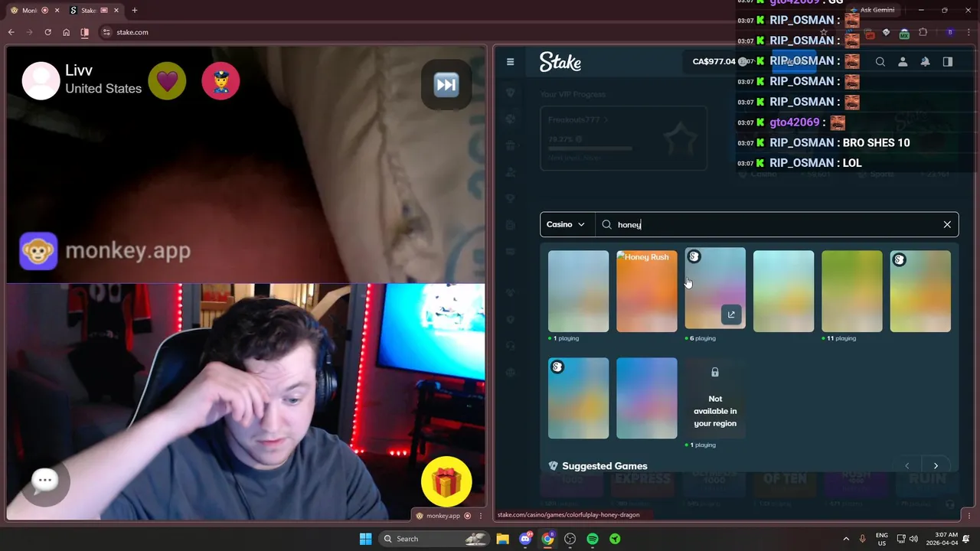The image size is (980, 551).
Task: Go to browser home page
Action: [67, 32]
